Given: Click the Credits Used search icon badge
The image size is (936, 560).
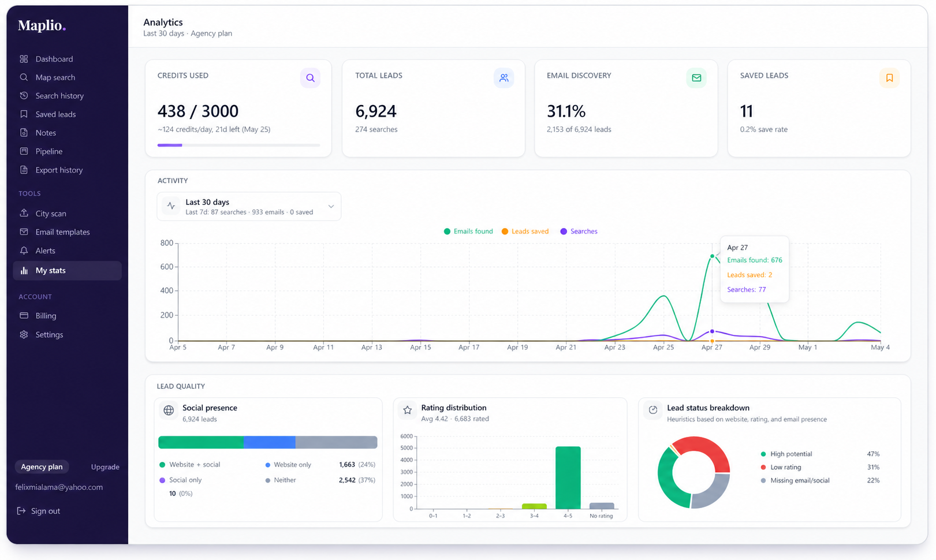Looking at the screenshot, I should point(310,78).
